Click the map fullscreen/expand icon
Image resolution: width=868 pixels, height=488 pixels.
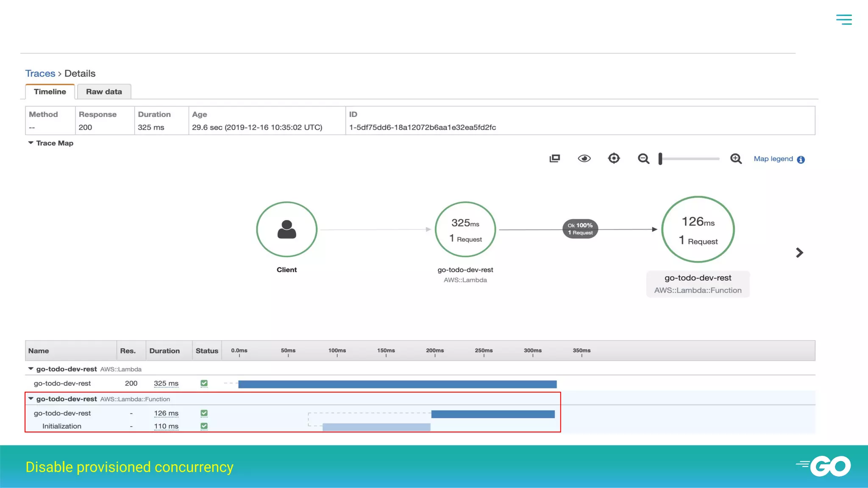click(x=554, y=158)
